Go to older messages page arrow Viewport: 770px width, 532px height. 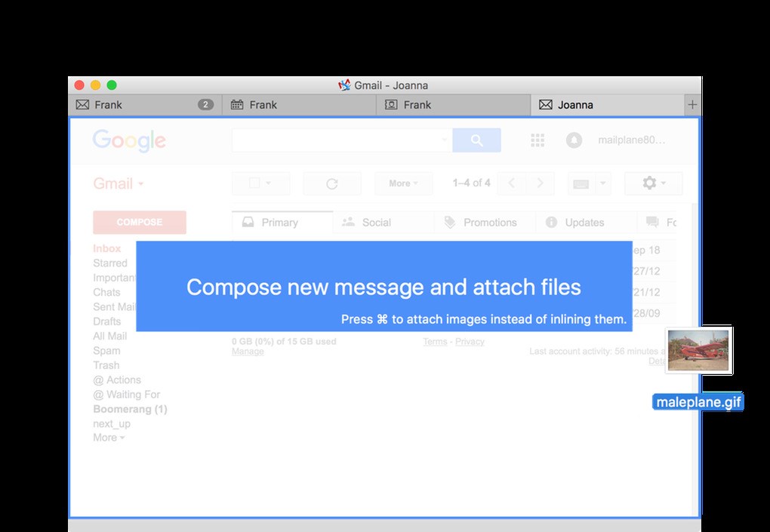click(x=540, y=183)
